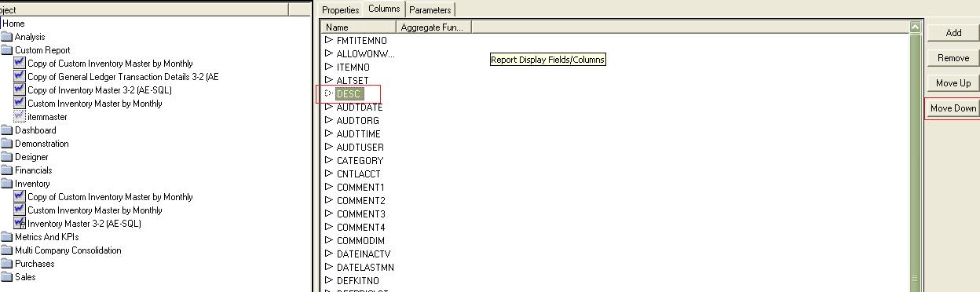The image size is (980, 292).
Task: Click the Remove button
Action: point(953,58)
